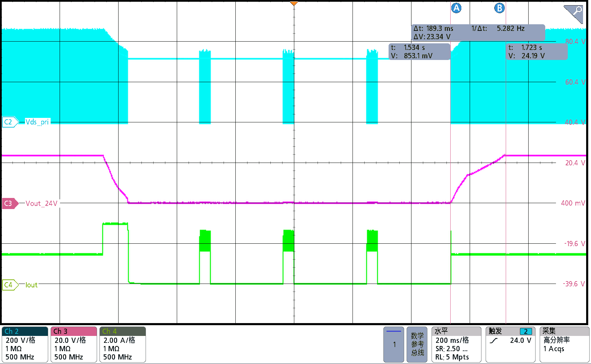Click the rising edge trigger slope icon
The width and height of the screenshot is (591, 364).
(x=494, y=340)
